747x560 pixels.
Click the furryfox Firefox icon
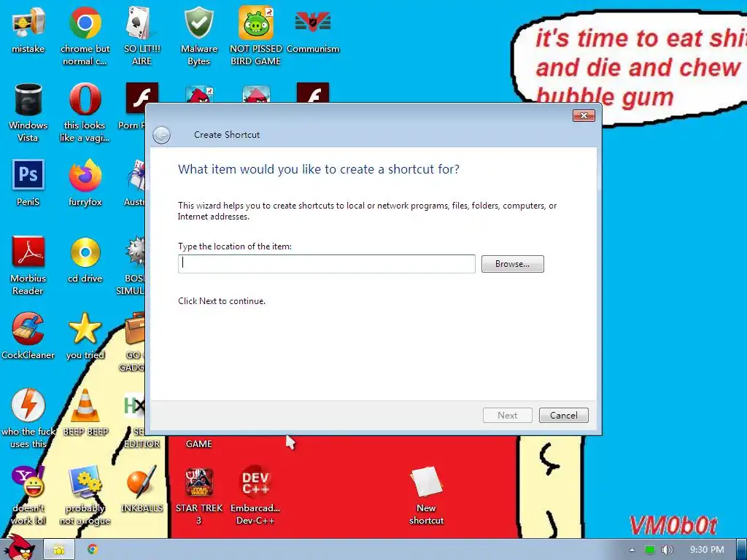point(85,183)
